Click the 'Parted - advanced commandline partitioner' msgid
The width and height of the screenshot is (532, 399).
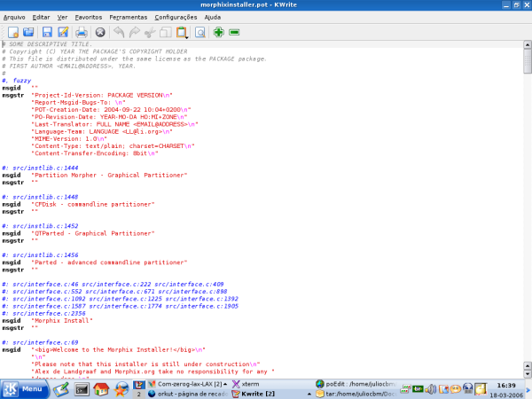[x=109, y=262]
